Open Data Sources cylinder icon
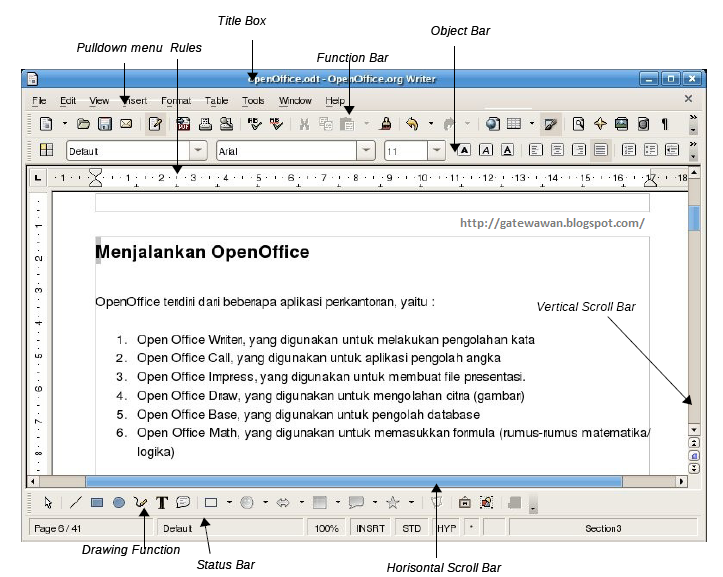The image size is (723, 577). (643, 124)
